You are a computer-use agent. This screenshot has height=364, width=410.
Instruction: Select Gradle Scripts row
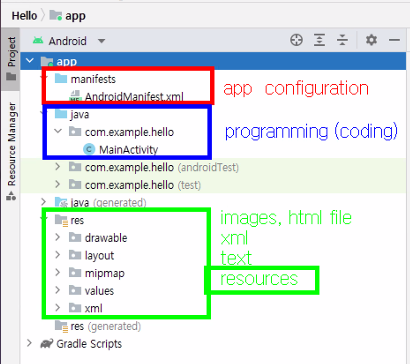[x=89, y=344]
